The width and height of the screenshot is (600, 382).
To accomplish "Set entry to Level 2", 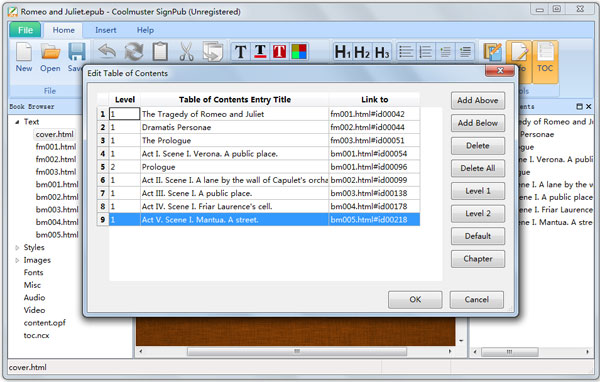I will point(478,214).
